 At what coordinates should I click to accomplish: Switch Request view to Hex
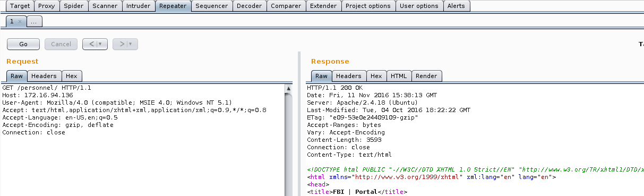click(x=72, y=76)
